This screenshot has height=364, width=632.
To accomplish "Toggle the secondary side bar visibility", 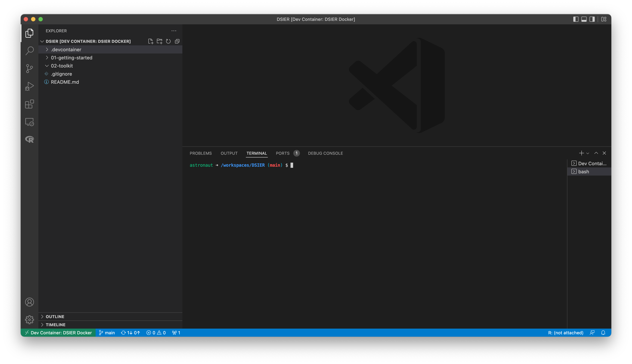I will [x=592, y=19].
